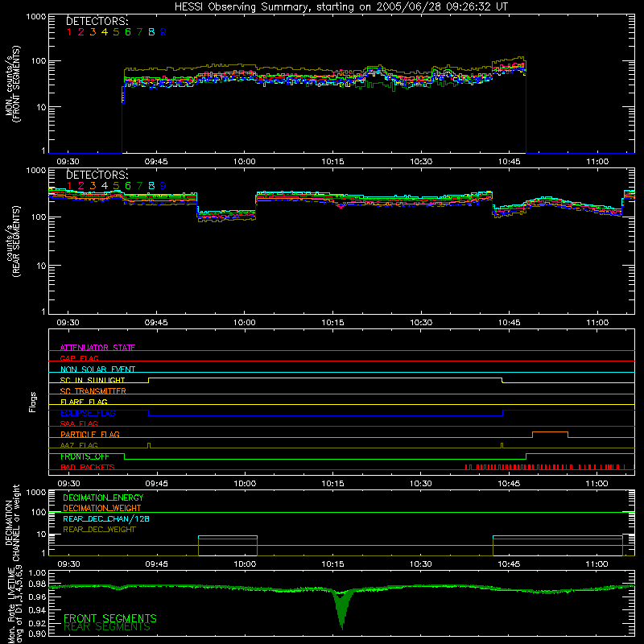Screen dimensions: 644x644
Task: Pick detector 4 legend number in rear segments plot
Action: click(x=105, y=186)
